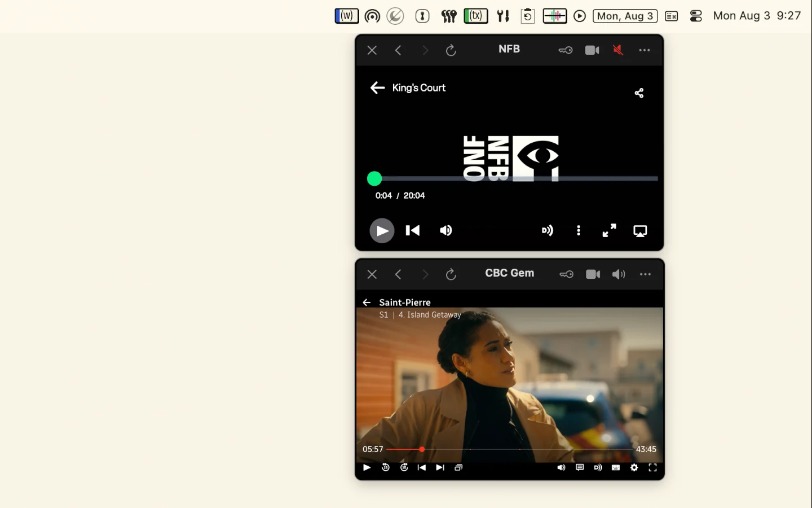Click the keyboard input menu bar icon
The width and height of the screenshot is (812, 508).
(x=672, y=16)
